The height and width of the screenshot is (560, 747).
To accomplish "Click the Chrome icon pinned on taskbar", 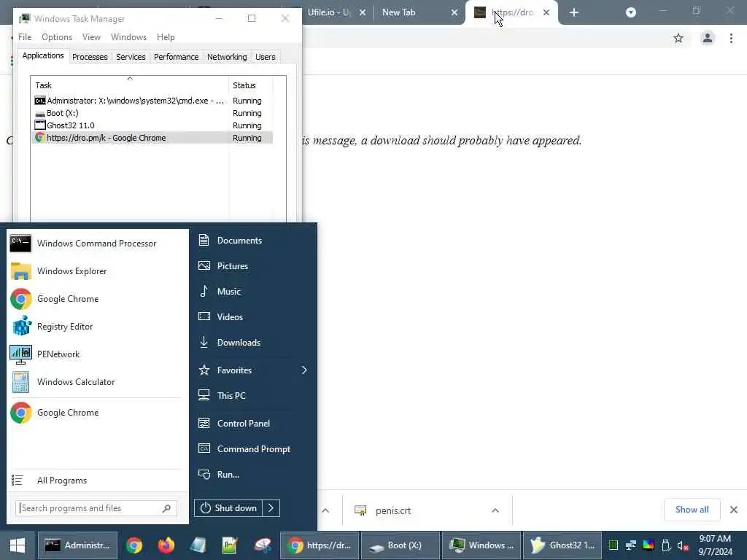I will coord(134,545).
